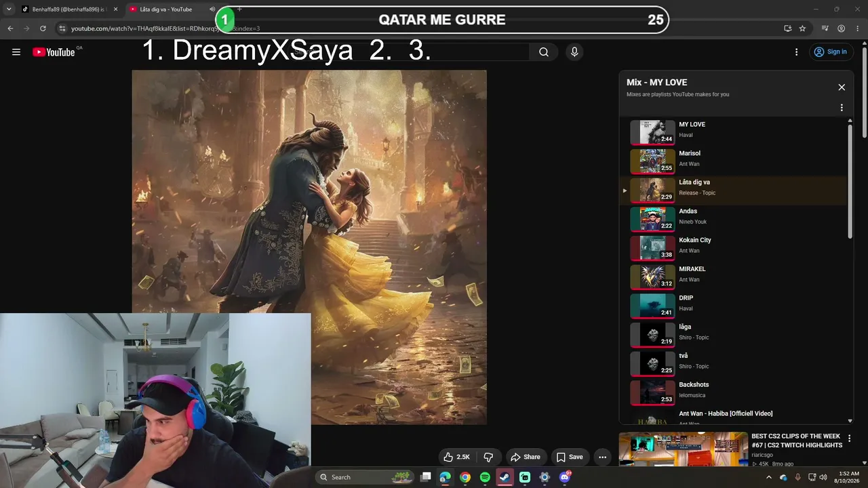868x488 pixels.
Task: Open Microsoft Edge from the taskbar
Action: tap(445, 477)
